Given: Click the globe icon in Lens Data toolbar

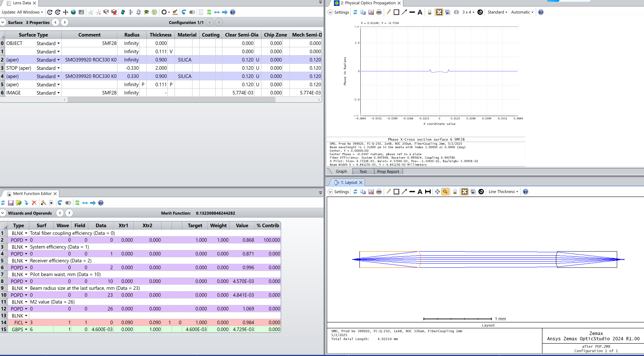Looking at the screenshot, I should point(73,12).
